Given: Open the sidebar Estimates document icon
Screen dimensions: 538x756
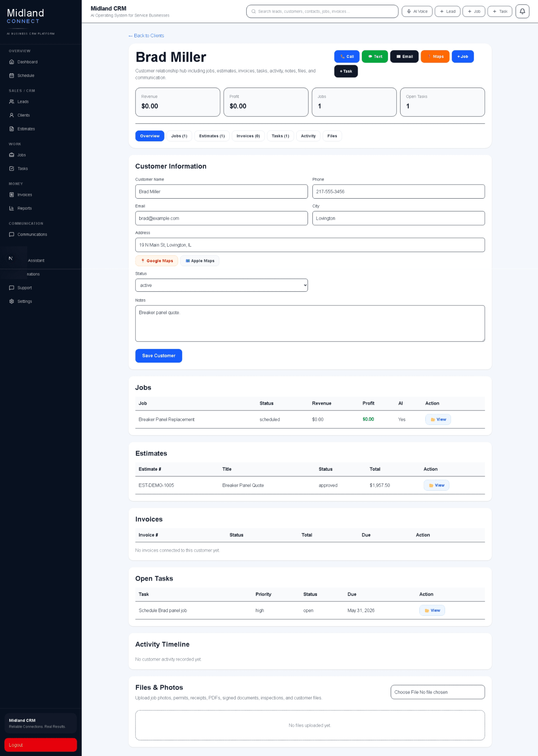Looking at the screenshot, I should [11, 129].
